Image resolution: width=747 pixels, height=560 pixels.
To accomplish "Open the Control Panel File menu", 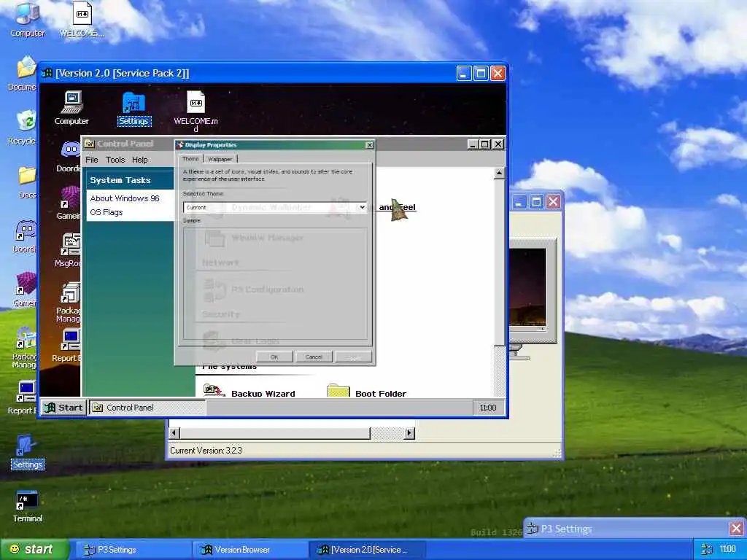I will point(91,160).
